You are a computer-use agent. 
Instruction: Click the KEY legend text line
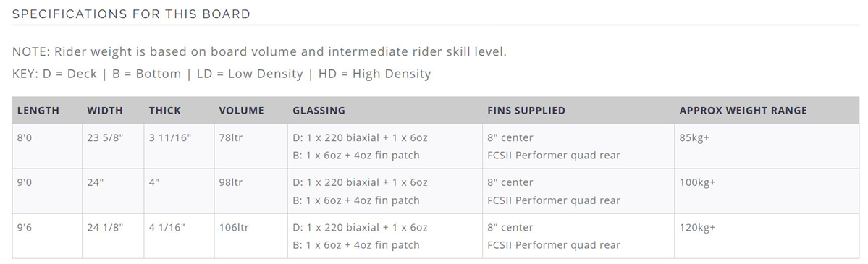222,74
